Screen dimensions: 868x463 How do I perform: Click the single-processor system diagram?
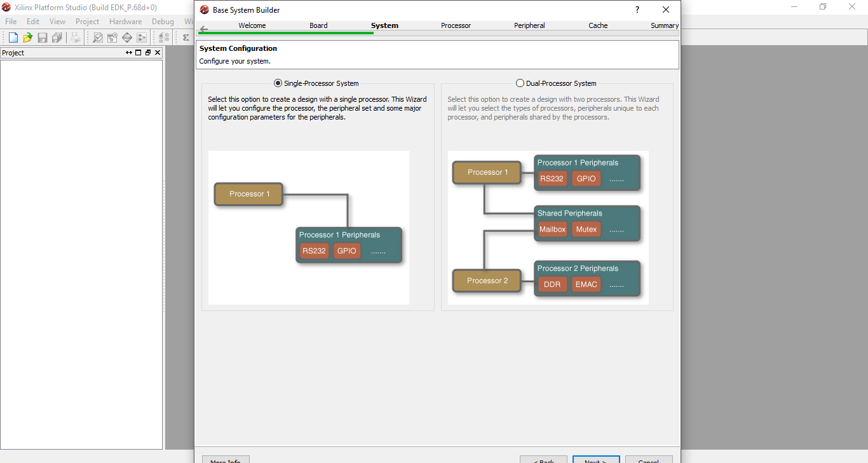coord(309,228)
